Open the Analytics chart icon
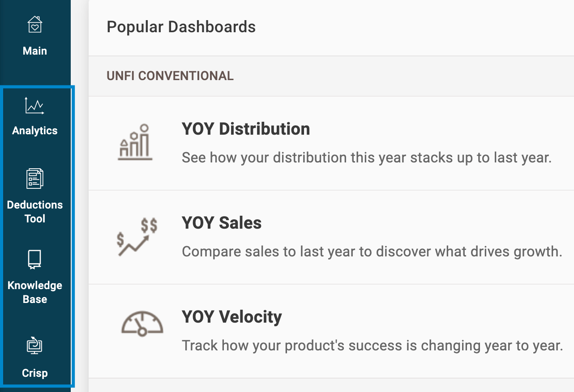Screen dimensions: 574x392 point(34,106)
